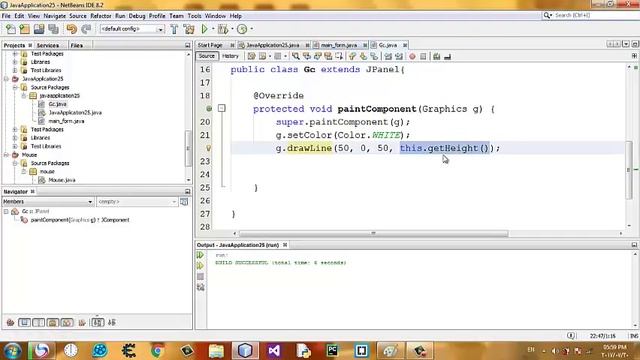Click the Profile Project clock icon
The image size is (640, 360).
(x=242, y=29)
